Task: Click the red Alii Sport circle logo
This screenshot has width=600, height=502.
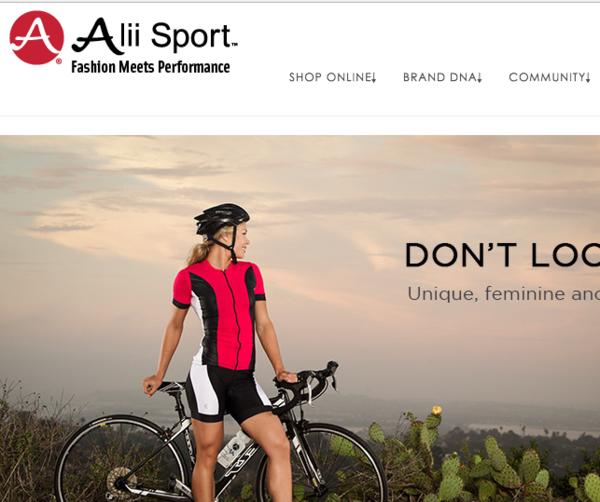Action: [36, 37]
